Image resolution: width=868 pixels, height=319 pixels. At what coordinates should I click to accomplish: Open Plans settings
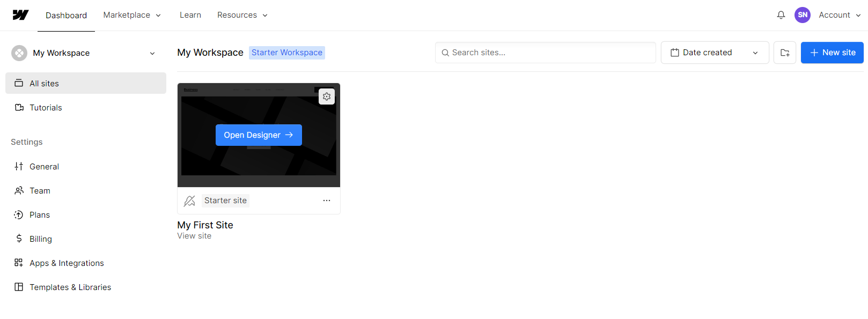click(86, 214)
